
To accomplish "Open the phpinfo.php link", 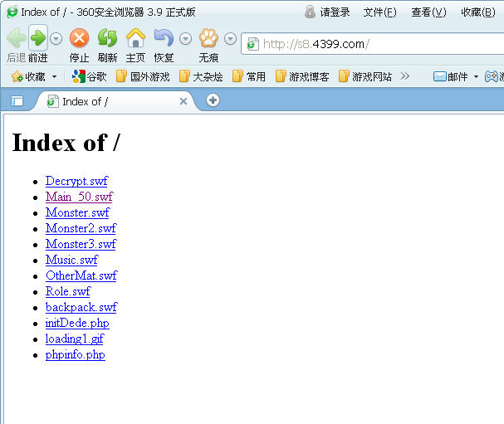I will pyautogui.click(x=75, y=354).
